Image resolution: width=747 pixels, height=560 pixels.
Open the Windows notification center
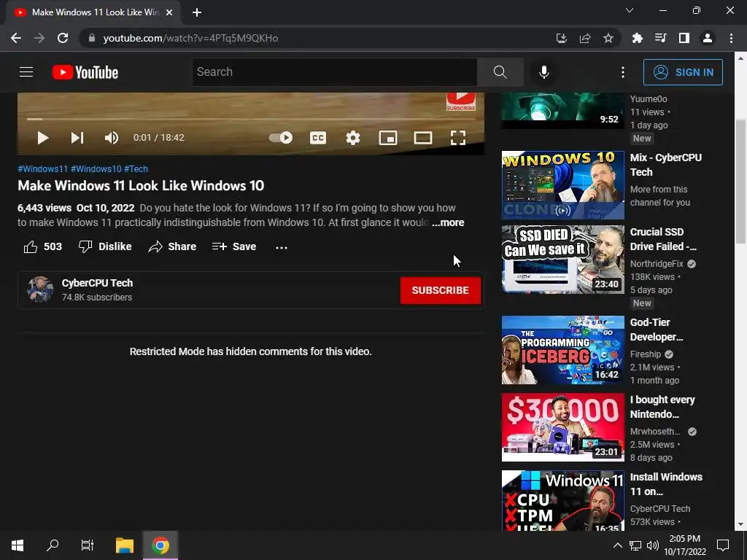723,545
